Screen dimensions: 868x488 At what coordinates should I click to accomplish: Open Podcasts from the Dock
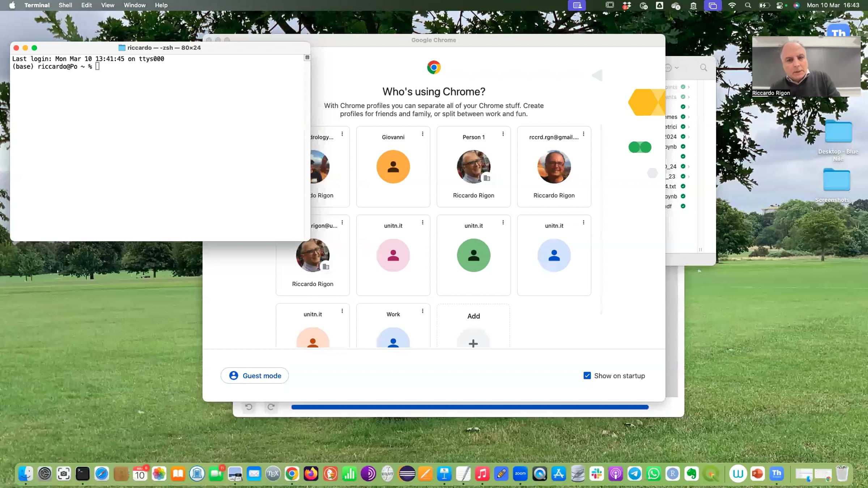click(616, 474)
